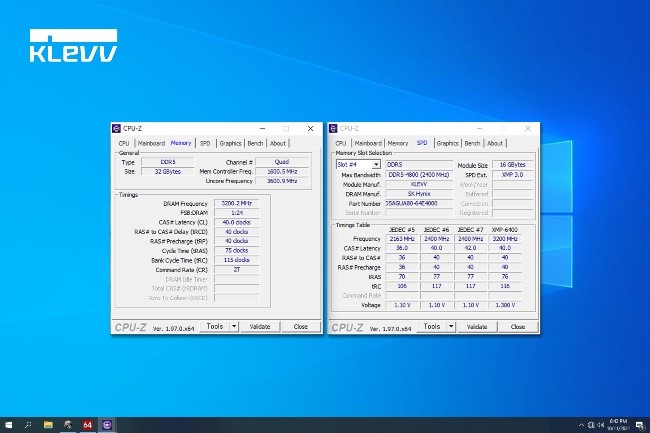The height and width of the screenshot is (433, 650).
Task: Click Validate button in left CPU-Z window
Action: coord(260,327)
